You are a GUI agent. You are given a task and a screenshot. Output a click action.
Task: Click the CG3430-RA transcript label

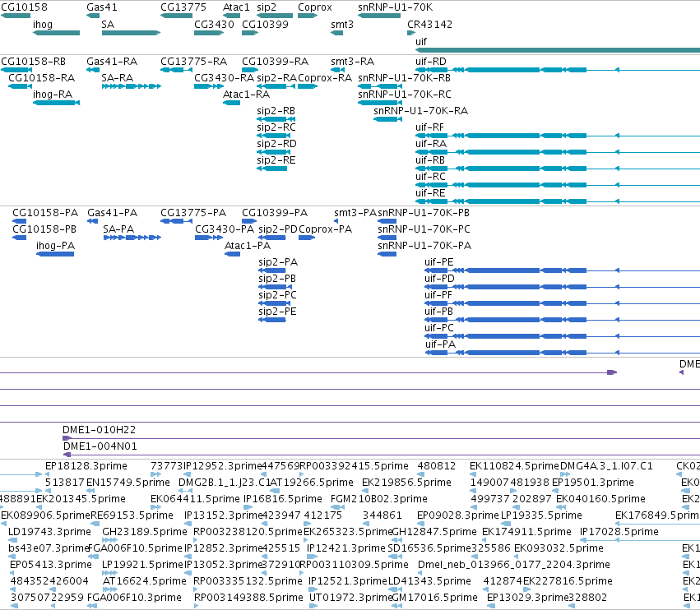(224, 78)
